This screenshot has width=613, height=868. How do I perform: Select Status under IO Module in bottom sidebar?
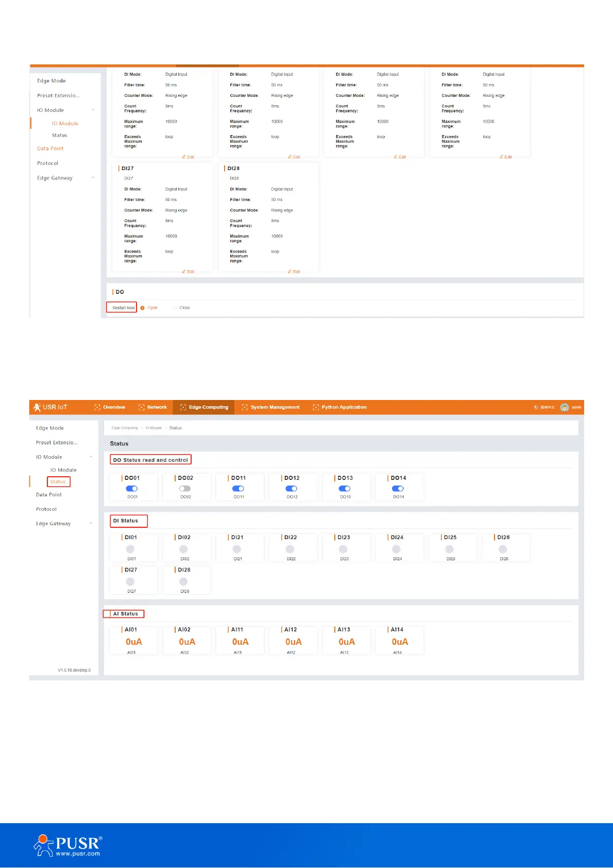58,481
